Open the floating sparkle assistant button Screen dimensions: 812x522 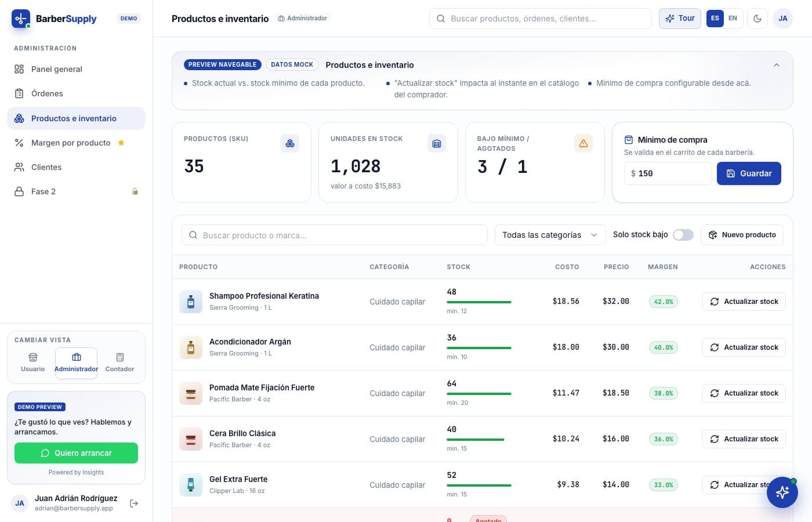pos(782,492)
